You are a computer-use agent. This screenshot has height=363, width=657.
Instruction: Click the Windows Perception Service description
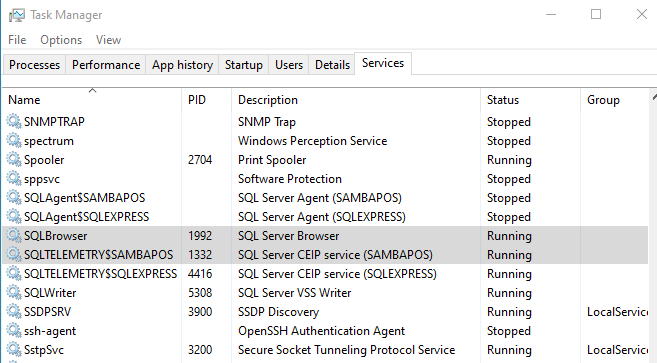pyautogui.click(x=313, y=141)
